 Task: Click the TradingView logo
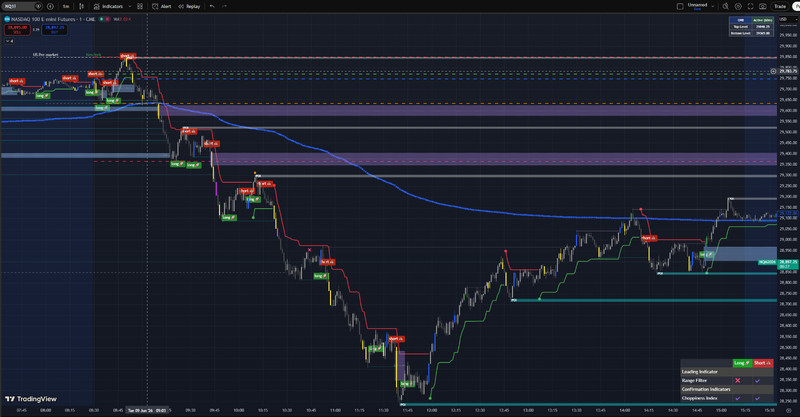pyautogui.click(x=31, y=399)
